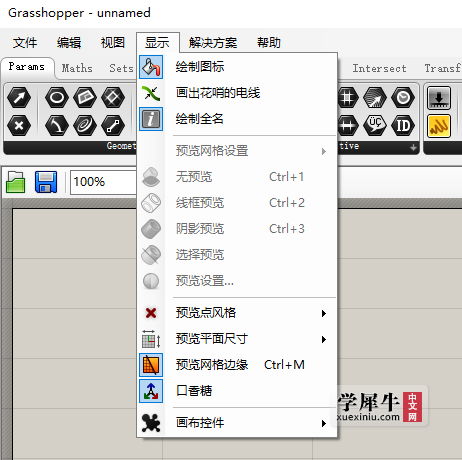
Task: Click the yellow squiggle icon
Action: tap(439, 126)
